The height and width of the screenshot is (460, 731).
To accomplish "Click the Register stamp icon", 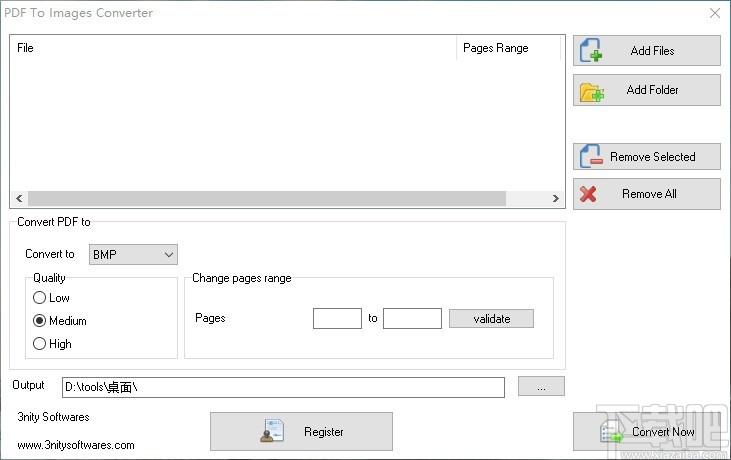I will coord(272,431).
